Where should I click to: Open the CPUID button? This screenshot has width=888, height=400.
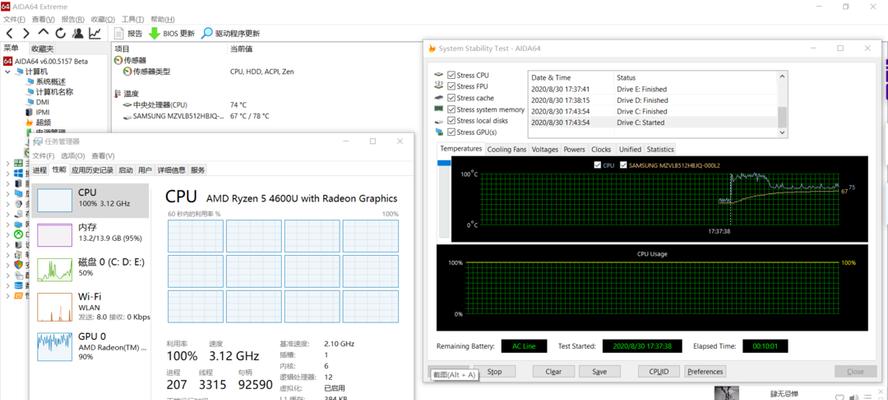[659, 372]
